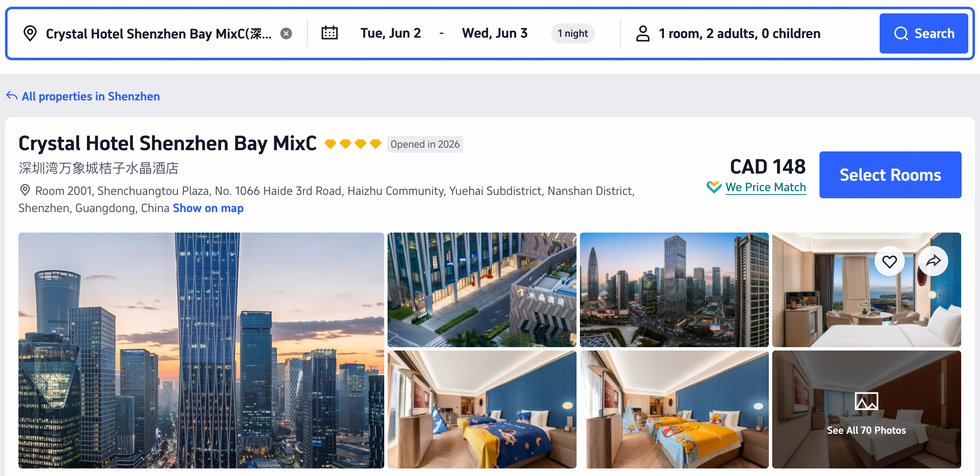Screen dimensions: 980x476
Task: Open the hotel entrance aerial photo
Action: pyautogui.click(x=482, y=290)
